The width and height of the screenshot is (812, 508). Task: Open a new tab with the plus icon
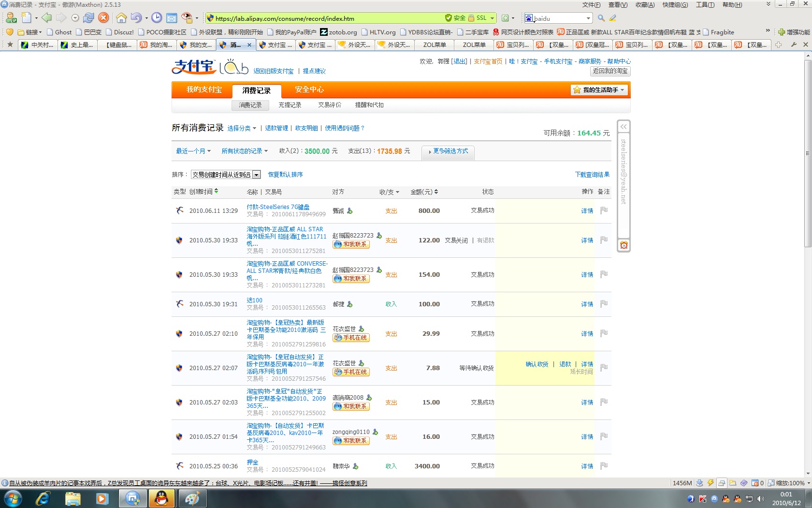coord(778,45)
